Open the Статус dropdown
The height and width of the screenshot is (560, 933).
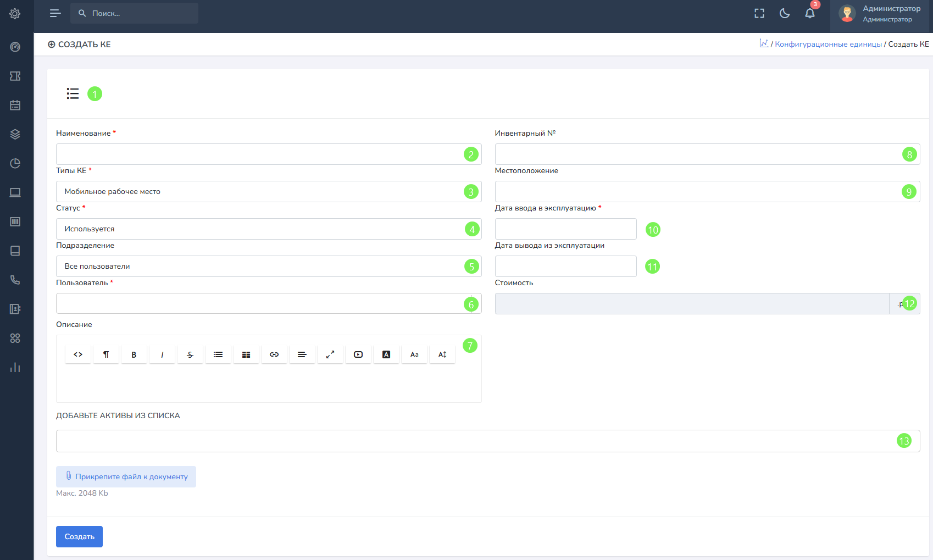[x=258, y=229]
